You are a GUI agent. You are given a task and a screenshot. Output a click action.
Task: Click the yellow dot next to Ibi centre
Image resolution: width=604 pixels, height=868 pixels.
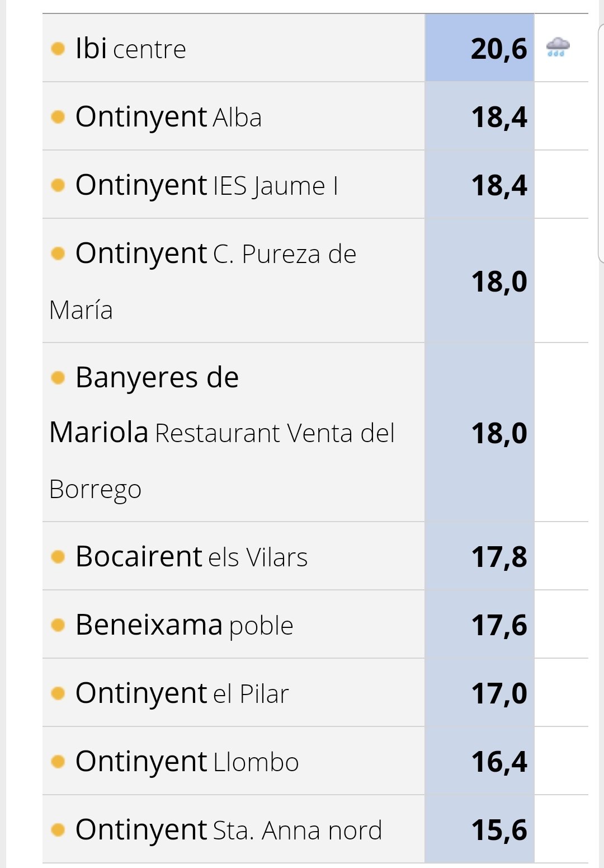tap(58, 49)
